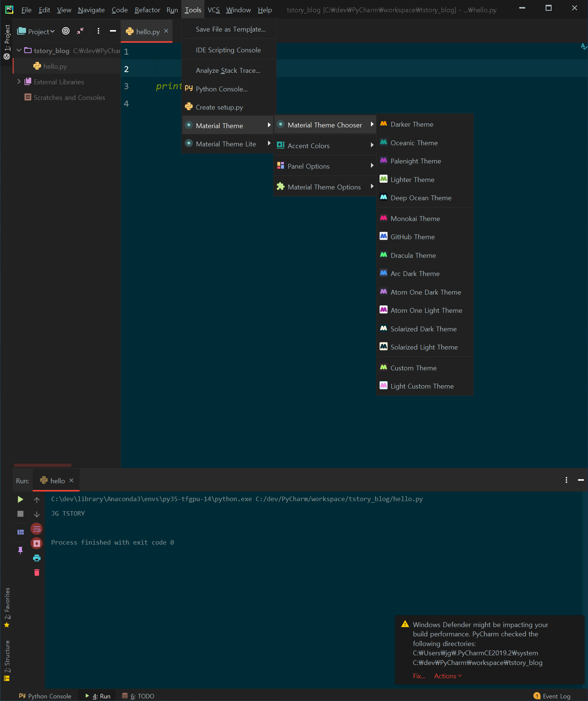588x701 pixels.
Task: Choose Arc Dark Theme
Action: [424, 274]
